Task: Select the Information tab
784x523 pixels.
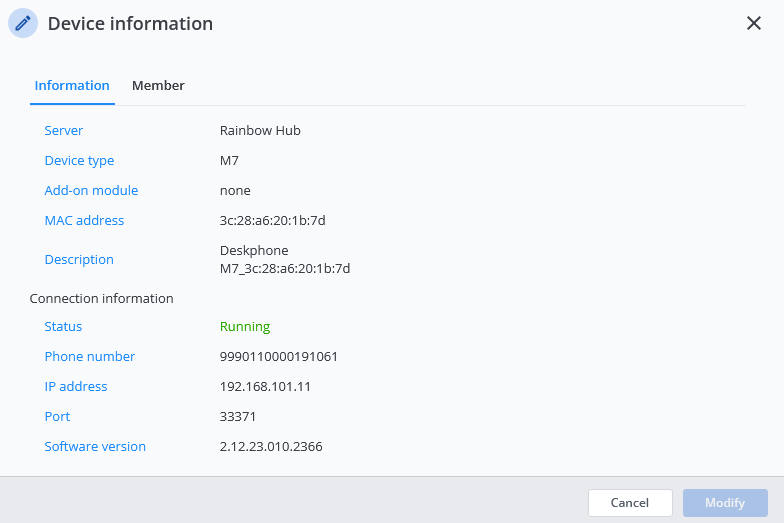Action: point(72,86)
